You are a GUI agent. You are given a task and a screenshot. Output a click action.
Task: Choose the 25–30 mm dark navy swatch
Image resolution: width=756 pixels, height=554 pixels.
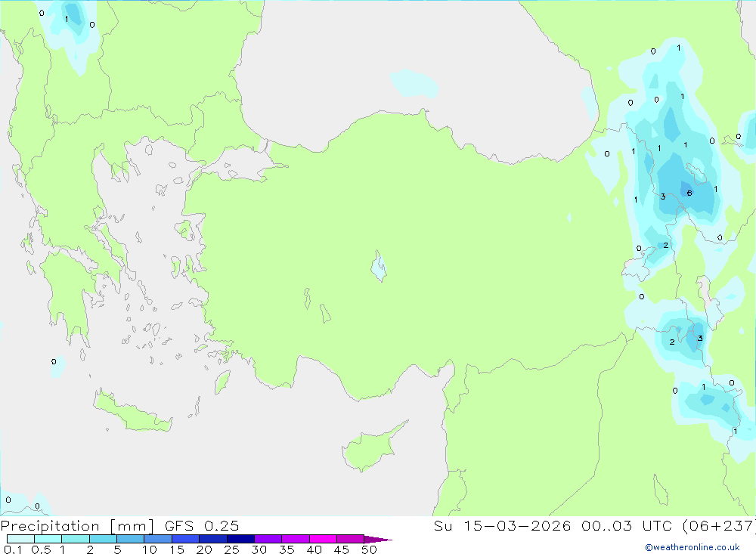coord(240,539)
